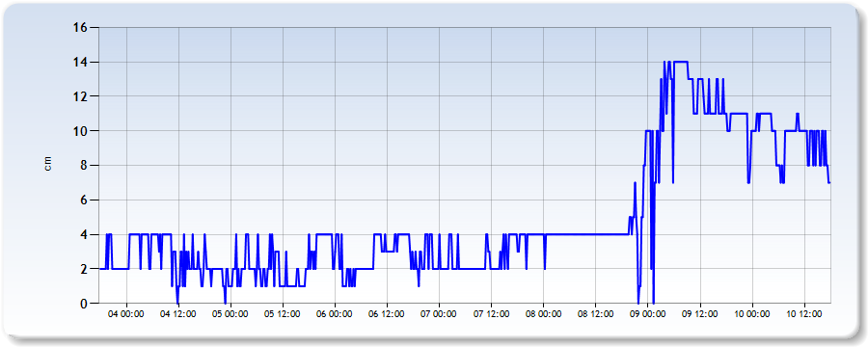The image size is (868, 347).
Task: Click the 16 value on y-axis
Action: (x=79, y=27)
